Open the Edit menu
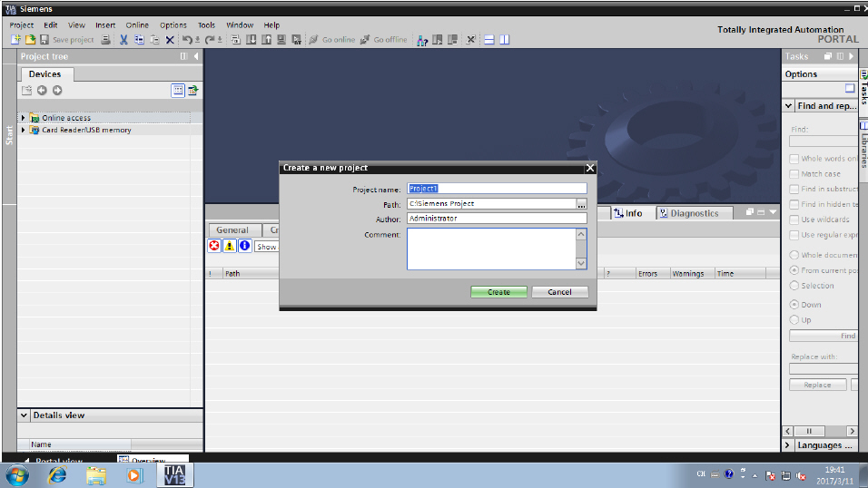 (x=51, y=24)
